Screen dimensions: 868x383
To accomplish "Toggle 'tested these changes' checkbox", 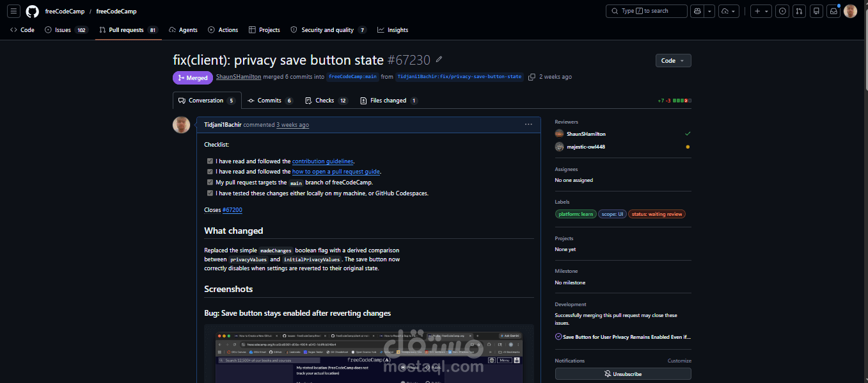I will (210, 193).
